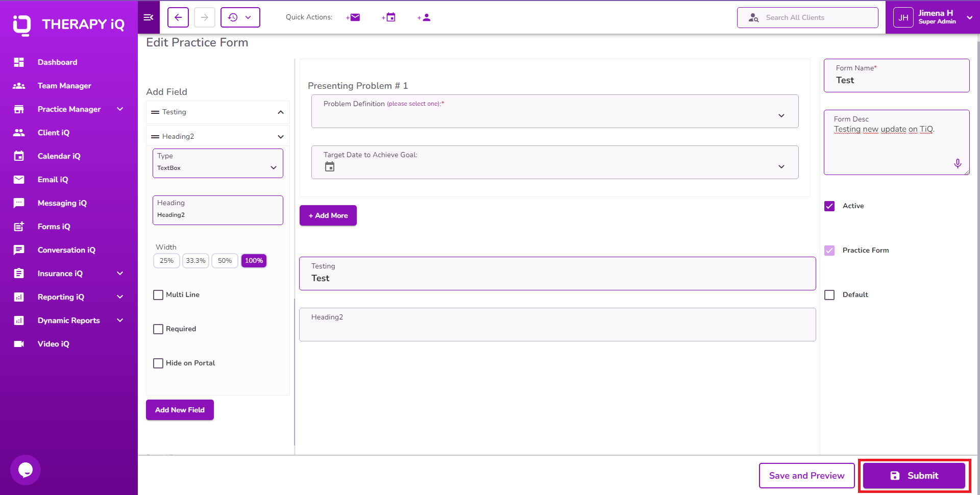Click Save and Preview
Image resolution: width=980 pixels, height=495 pixels.
(x=806, y=475)
